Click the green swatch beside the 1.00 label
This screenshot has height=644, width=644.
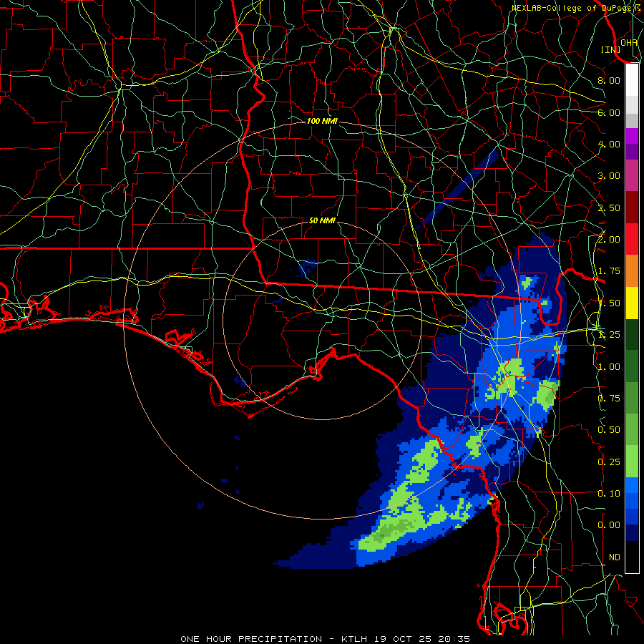[x=632, y=366]
